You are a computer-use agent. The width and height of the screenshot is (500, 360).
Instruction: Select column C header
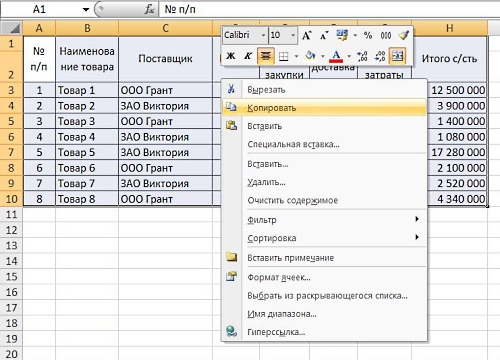165,28
